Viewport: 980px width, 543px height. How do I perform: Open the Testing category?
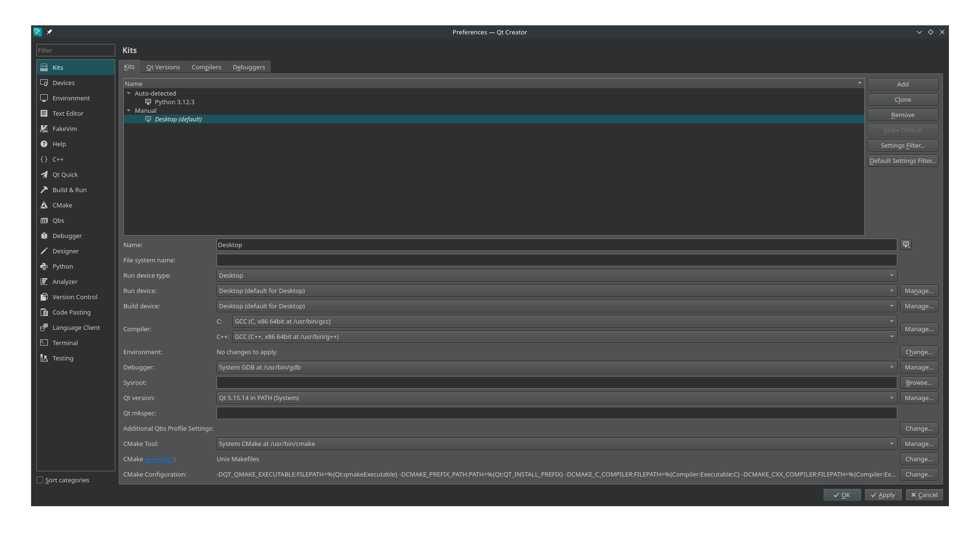(76, 358)
